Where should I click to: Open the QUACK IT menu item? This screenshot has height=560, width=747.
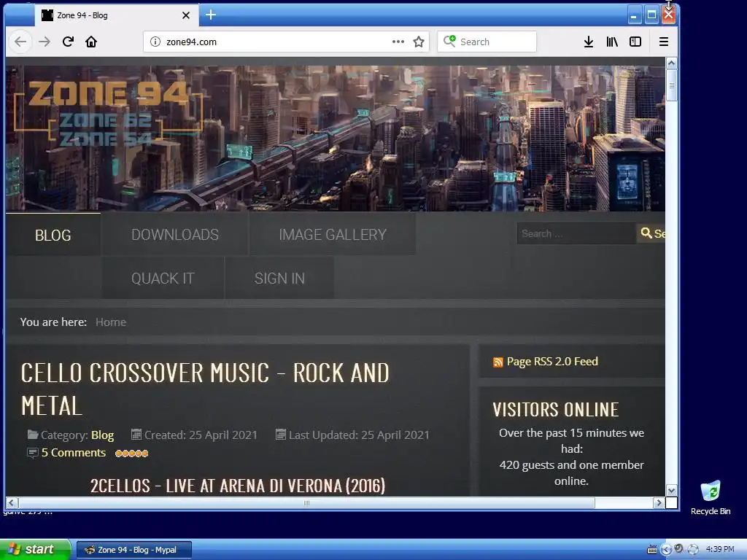pos(163,279)
